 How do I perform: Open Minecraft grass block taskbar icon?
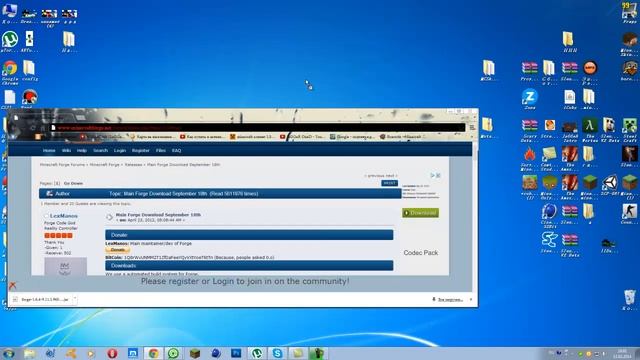[195, 353]
